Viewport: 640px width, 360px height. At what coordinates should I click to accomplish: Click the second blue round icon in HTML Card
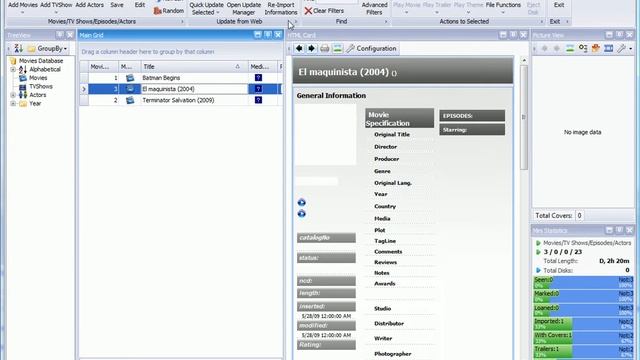click(302, 213)
